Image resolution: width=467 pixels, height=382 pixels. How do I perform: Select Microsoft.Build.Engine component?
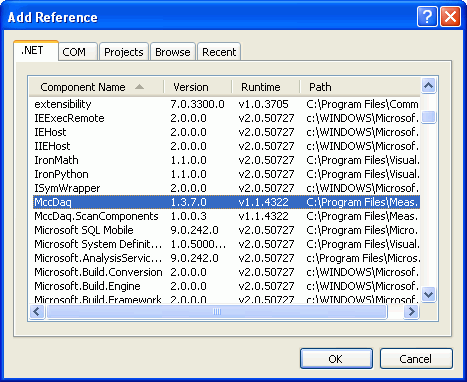(226, 286)
